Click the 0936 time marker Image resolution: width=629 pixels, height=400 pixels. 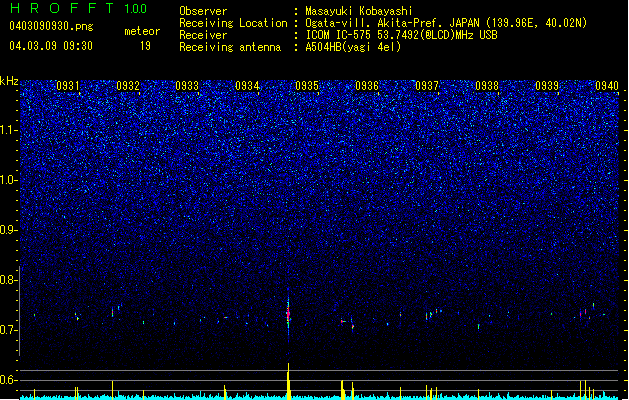(x=367, y=86)
